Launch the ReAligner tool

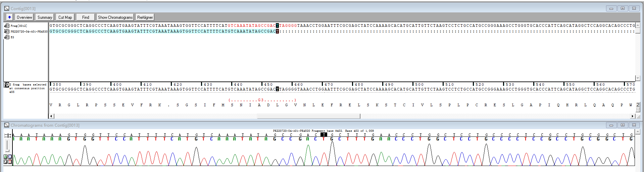pyautogui.click(x=145, y=17)
